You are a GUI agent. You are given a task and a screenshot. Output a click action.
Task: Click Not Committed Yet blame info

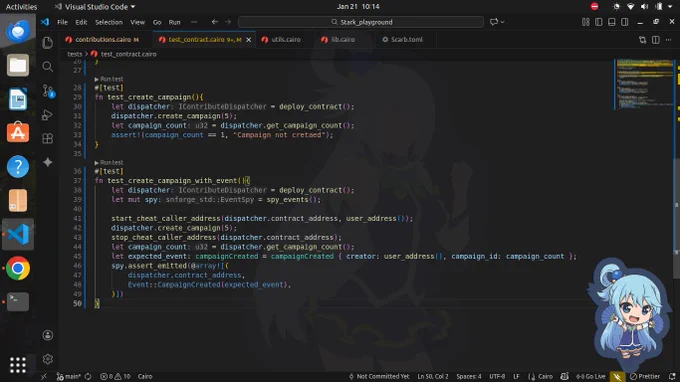click(379, 376)
